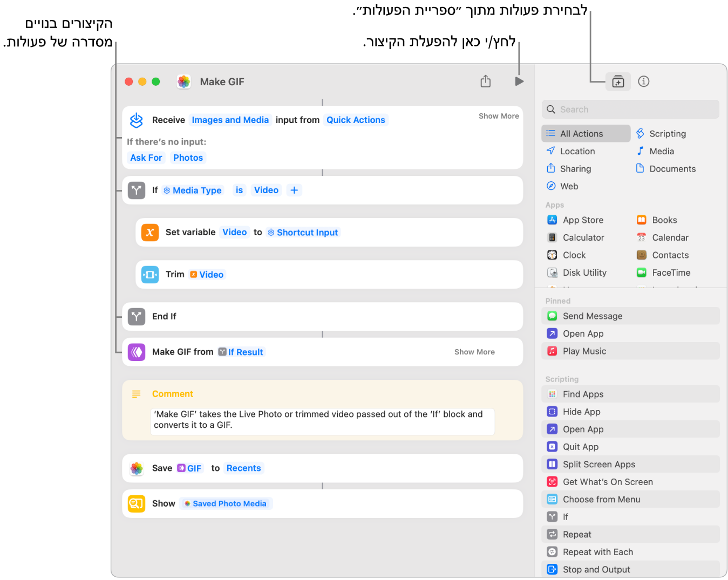Image resolution: width=728 pixels, height=580 pixels.
Task: Select Send Message in Pinned actions
Action: (592, 316)
